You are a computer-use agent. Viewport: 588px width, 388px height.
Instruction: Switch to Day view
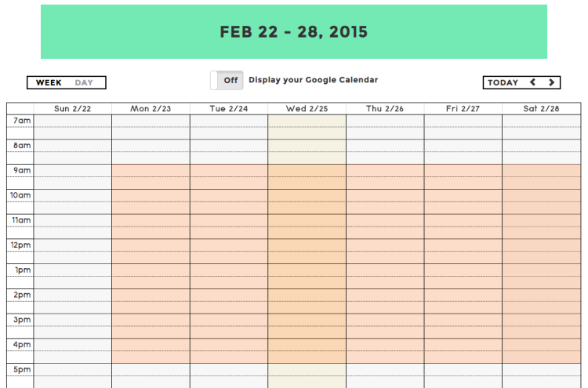click(84, 82)
